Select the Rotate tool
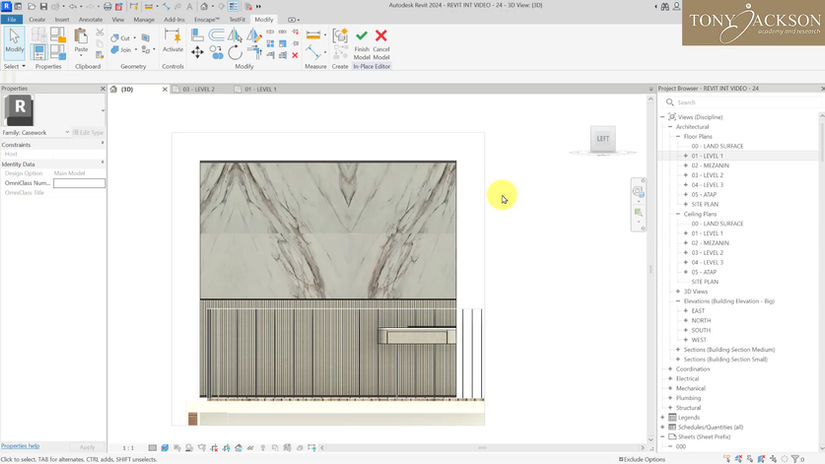 click(235, 52)
